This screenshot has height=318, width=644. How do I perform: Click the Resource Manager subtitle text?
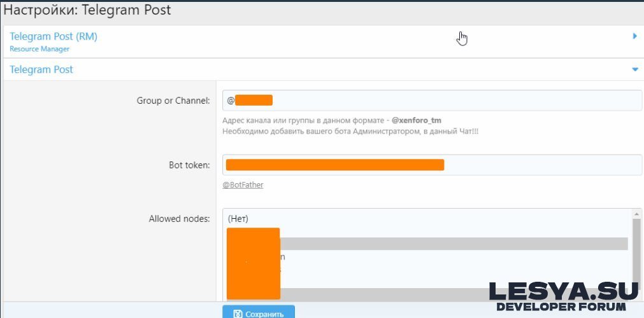click(39, 49)
